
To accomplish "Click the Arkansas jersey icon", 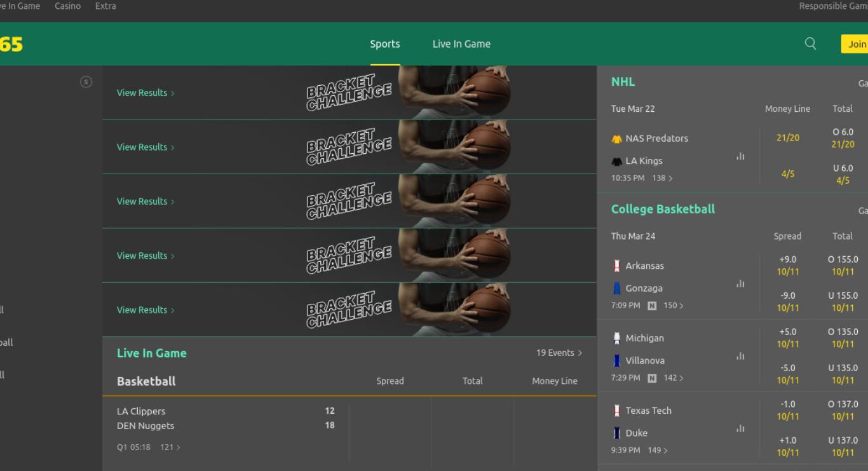I will (616, 266).
